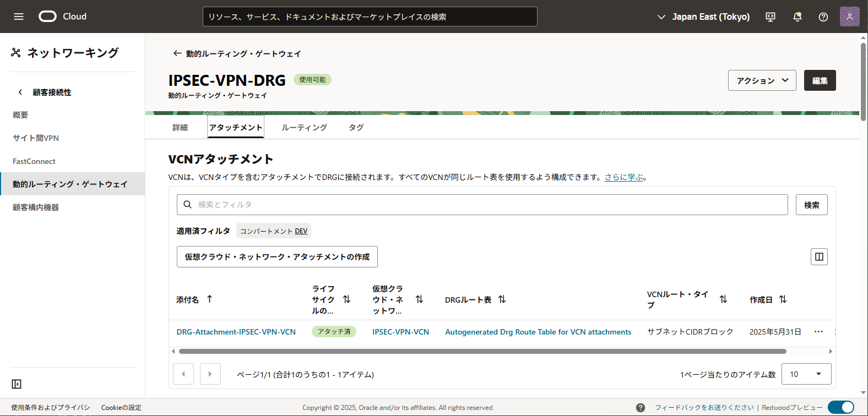Click the search magnifier icon in filter box
868x416 pixels.
tap(187, 205)
